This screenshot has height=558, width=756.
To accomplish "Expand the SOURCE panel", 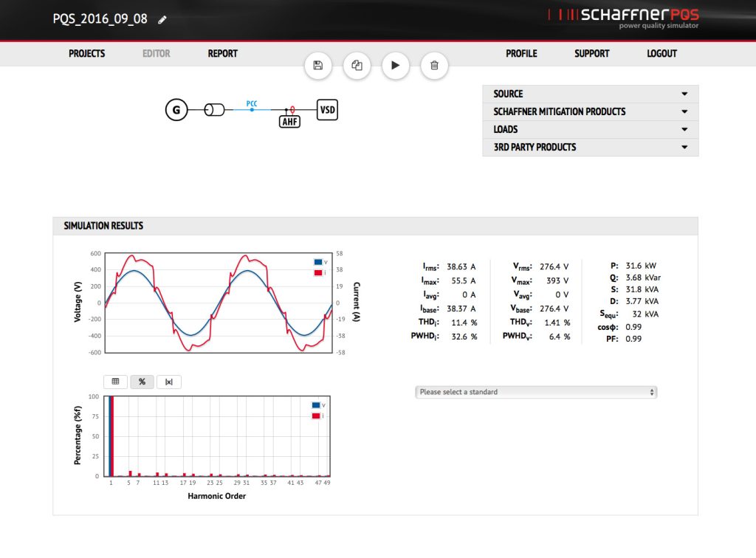I will coord(590,94).
